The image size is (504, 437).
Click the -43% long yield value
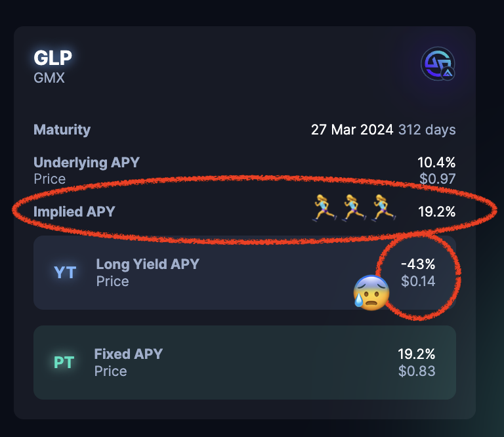[x=418, y=264]
